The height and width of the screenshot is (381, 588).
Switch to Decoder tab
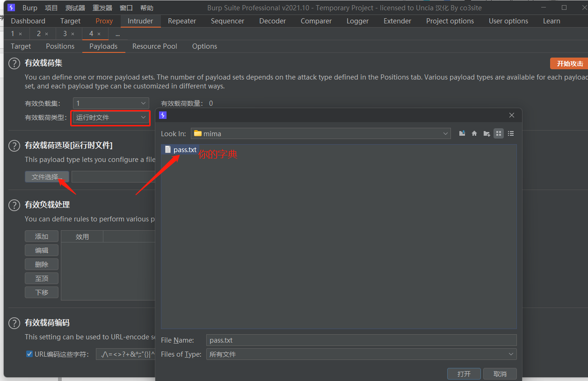coord(272,21)
